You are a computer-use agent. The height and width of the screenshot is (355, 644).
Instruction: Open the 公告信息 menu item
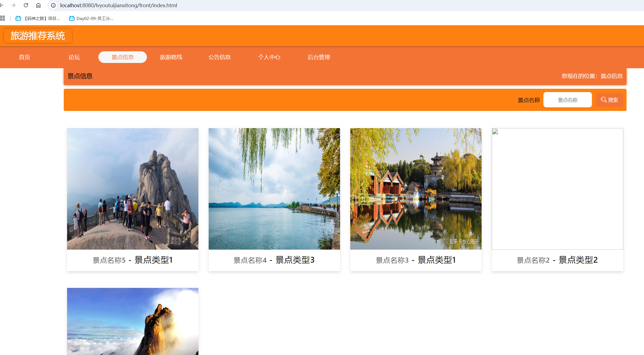pos(219,57)
